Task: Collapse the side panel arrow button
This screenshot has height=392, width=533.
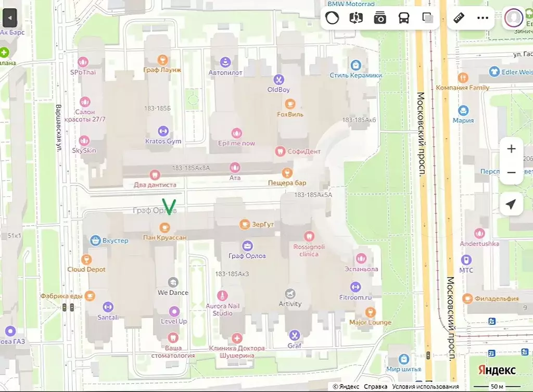Action: tap(9, 18)
